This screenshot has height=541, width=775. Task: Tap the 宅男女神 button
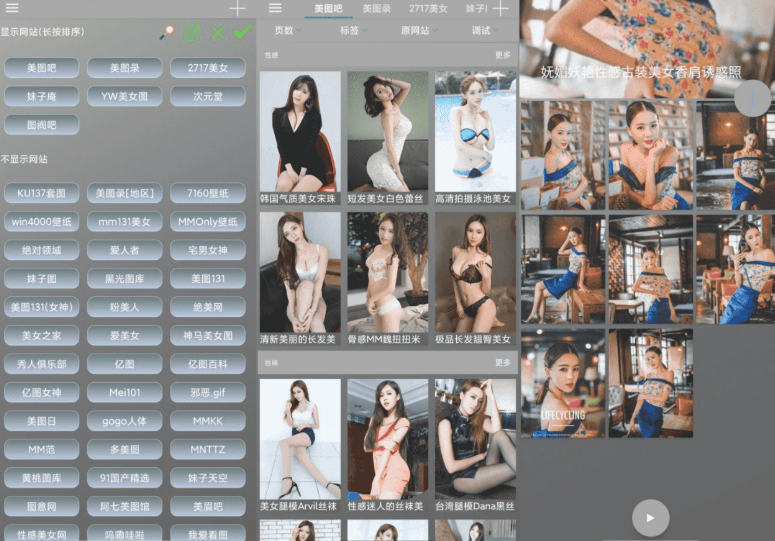point(208,250)
